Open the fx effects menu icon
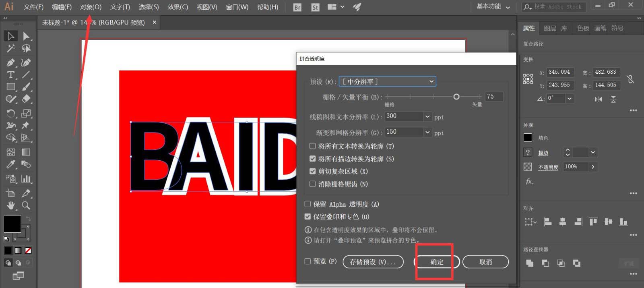The image size is (644, 288). click(529, 182)
